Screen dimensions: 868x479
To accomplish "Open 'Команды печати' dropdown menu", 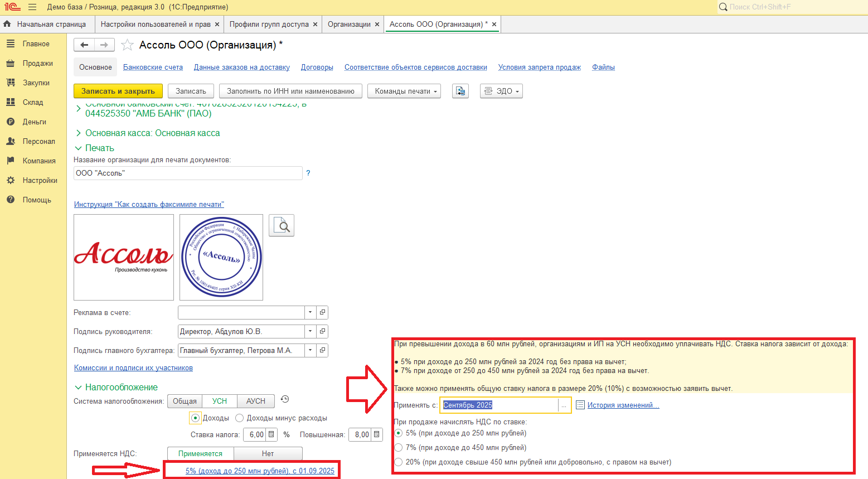I will pos(404,91).
